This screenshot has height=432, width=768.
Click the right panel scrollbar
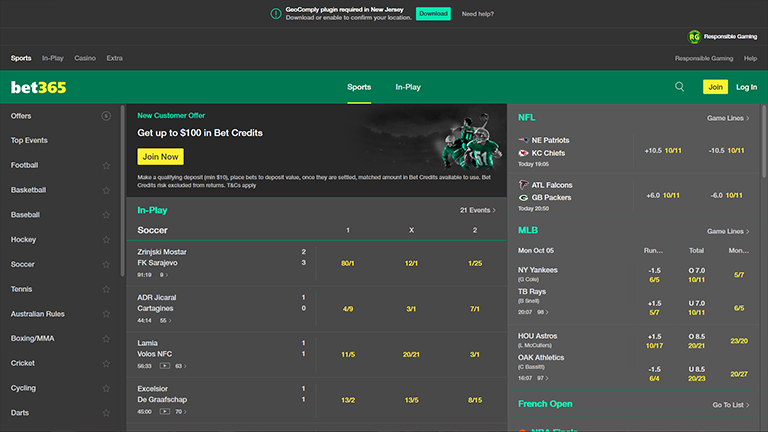pyautogui.click(x=764, y=141)
